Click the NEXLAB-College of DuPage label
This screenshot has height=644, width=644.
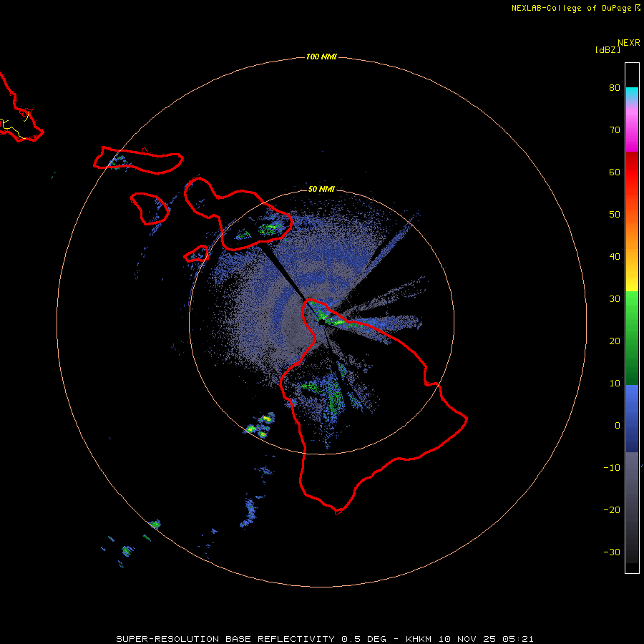571,8
